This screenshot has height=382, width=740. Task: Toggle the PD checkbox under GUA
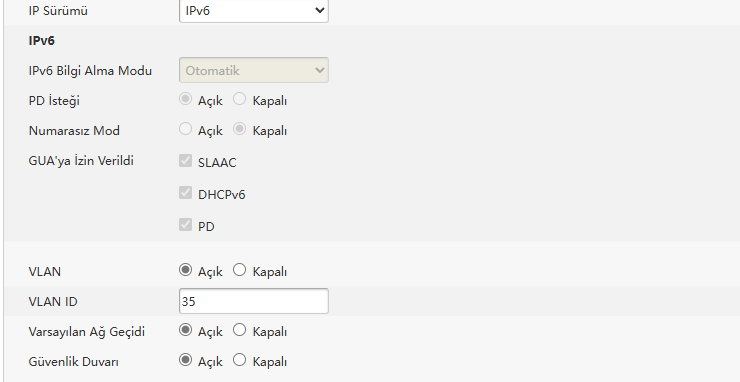(185, 225)
